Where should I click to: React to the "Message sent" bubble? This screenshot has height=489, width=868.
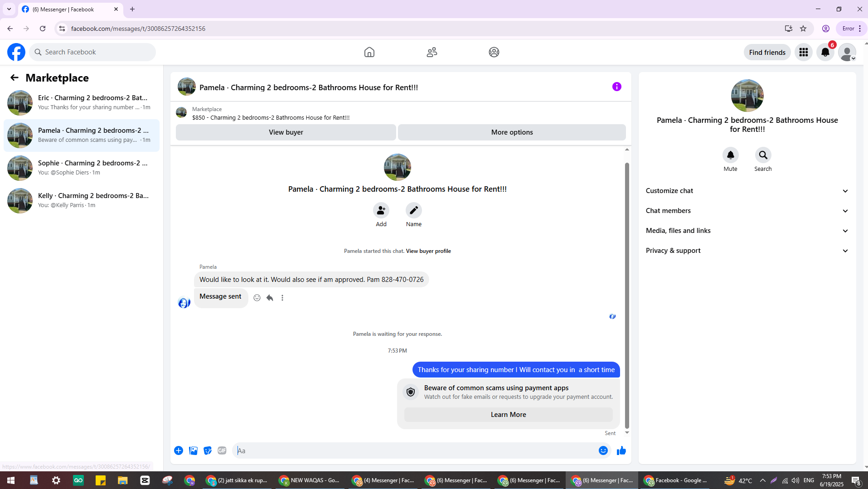pyautogui.click(x=257, y=298)
